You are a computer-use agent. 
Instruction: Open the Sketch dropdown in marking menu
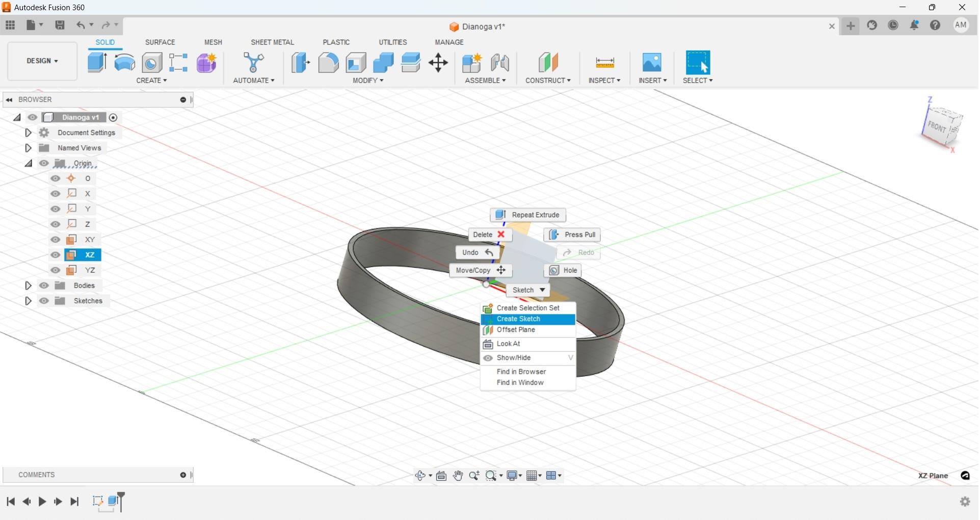tap(528, 290)
